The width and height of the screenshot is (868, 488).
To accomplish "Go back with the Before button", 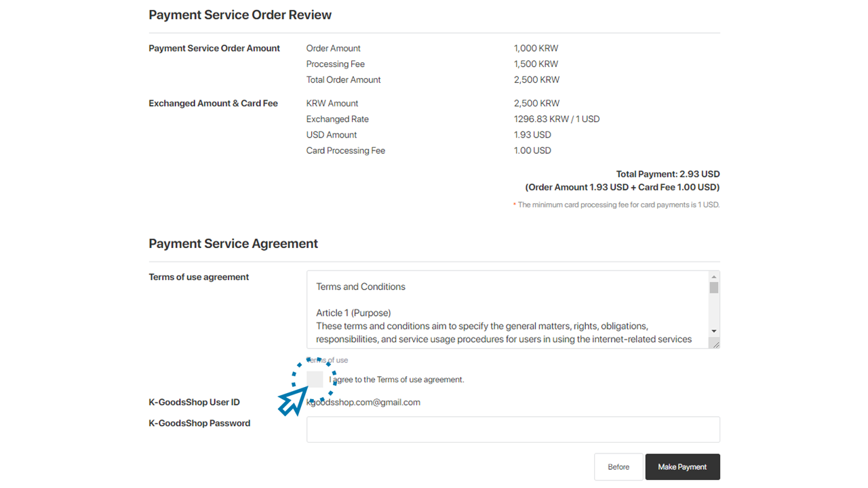I will click(618, 467).
